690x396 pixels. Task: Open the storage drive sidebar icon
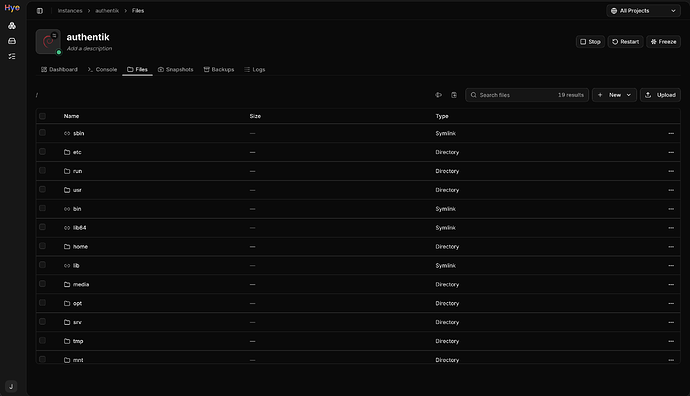tap(12, 41)
